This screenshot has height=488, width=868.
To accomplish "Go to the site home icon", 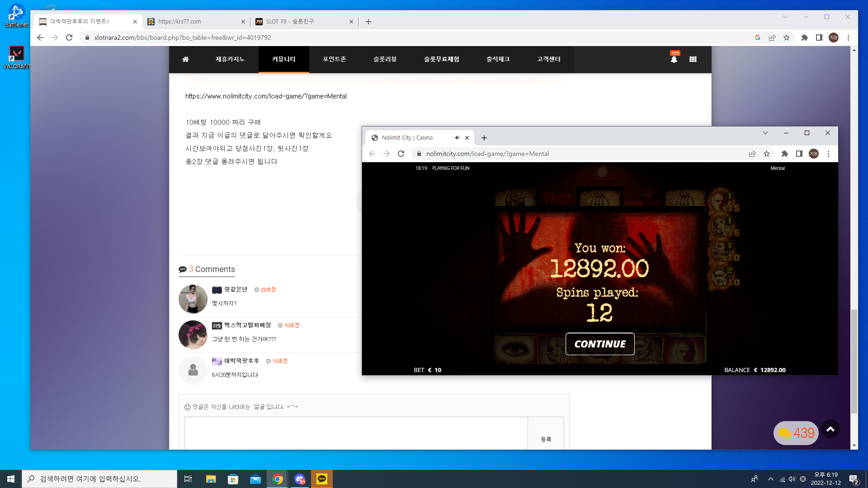I will click(x=185, y=59).
